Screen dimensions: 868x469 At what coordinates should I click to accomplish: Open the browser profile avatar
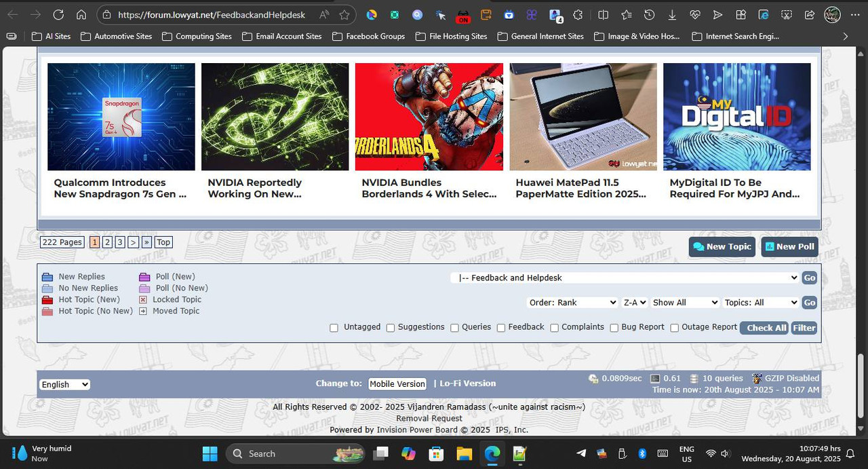(x=832, y=14)
